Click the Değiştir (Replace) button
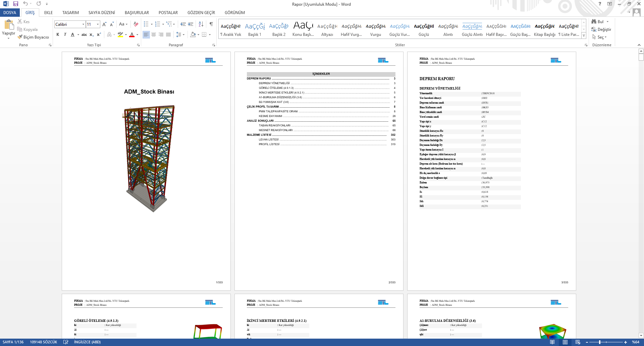 click(601, 30)
